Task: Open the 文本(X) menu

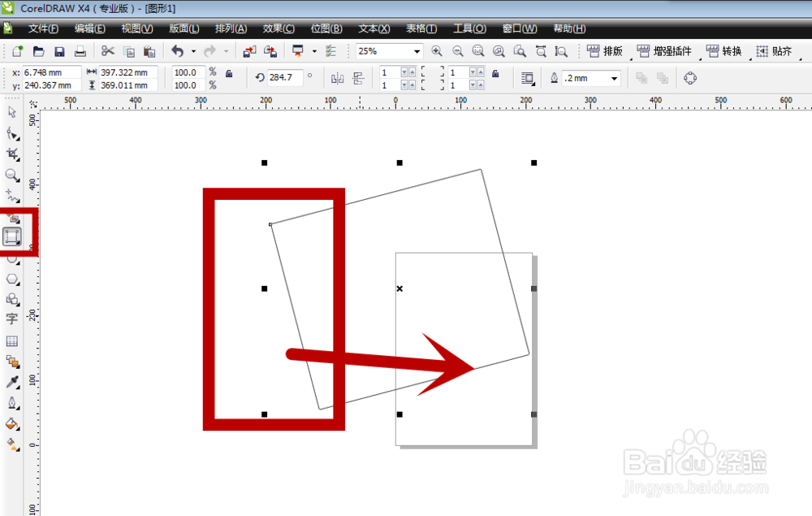Action: (374, 28)
